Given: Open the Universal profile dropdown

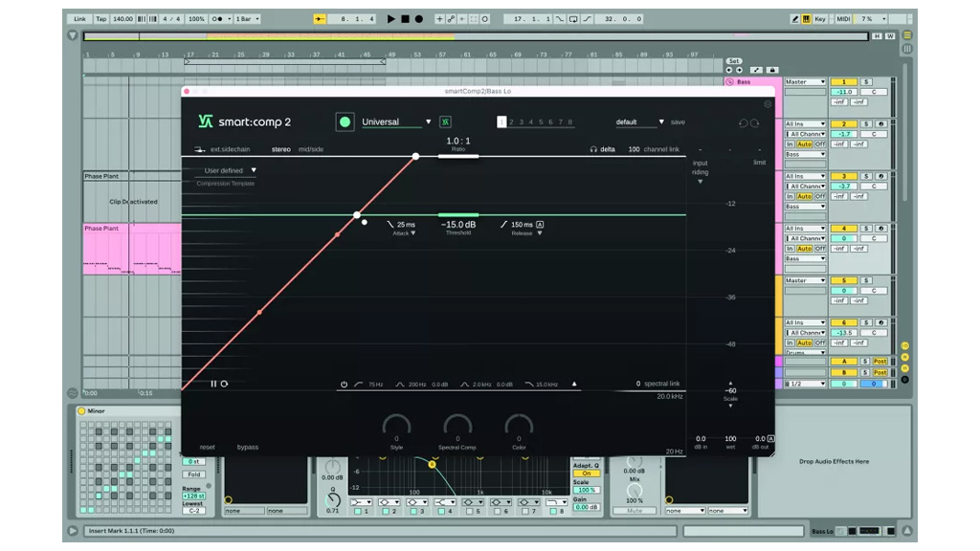Looking at the screenshot, I should 428,121.
